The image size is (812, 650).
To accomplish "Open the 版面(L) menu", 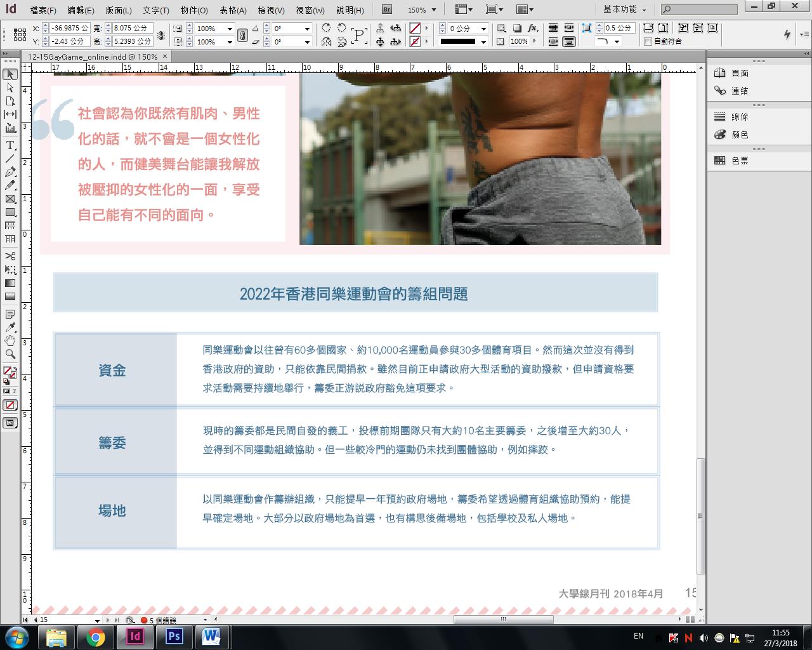I will [x=118, y=10].
